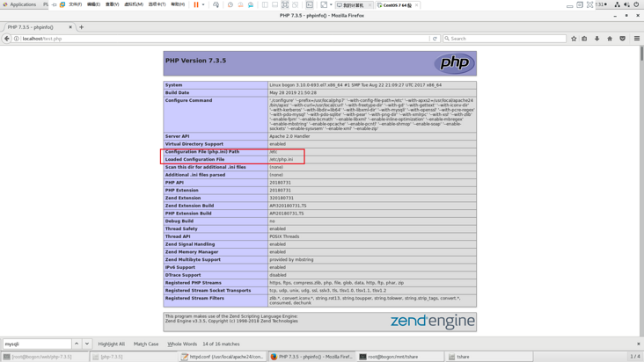Click the page vertical scrollbar
Image resolution: width=644 pixels, height=362 pixels.
click(641, 191)
